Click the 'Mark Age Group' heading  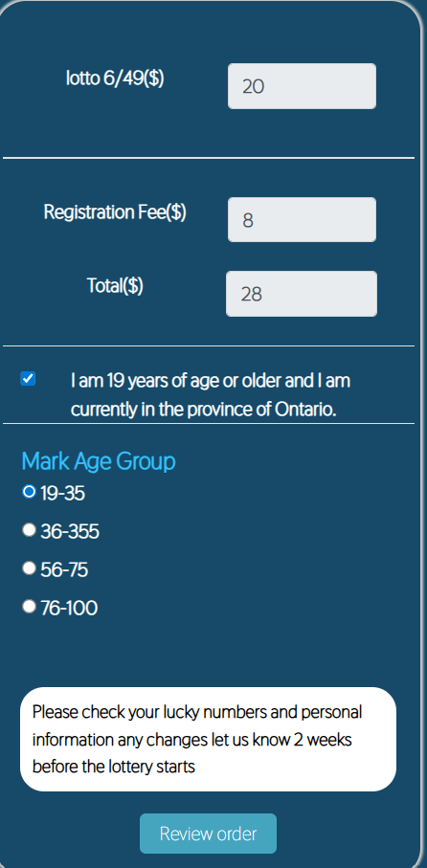(99, 461)
